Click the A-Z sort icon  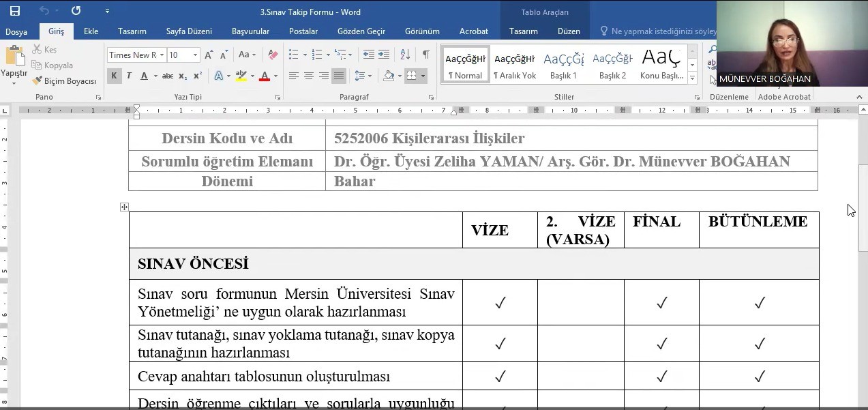[404, 54]
